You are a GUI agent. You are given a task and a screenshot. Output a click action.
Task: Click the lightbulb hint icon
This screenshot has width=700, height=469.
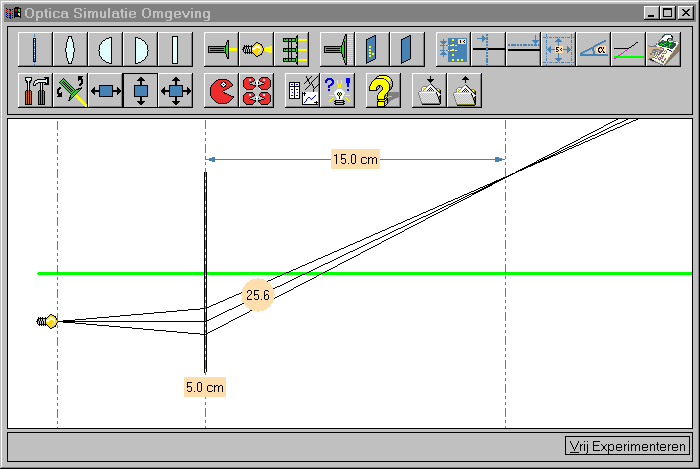[337, 91]
